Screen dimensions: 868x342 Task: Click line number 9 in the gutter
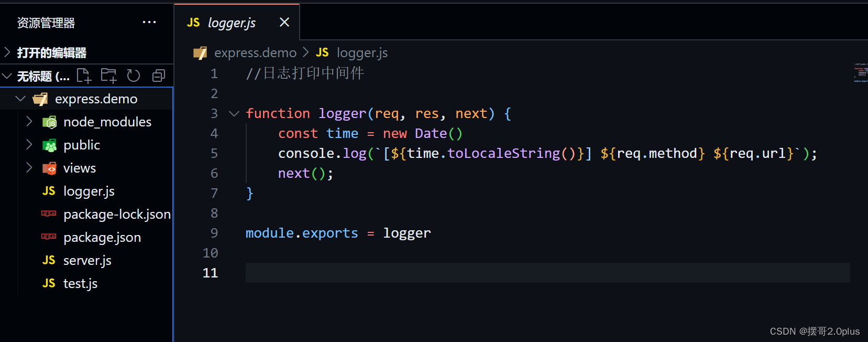214,233
